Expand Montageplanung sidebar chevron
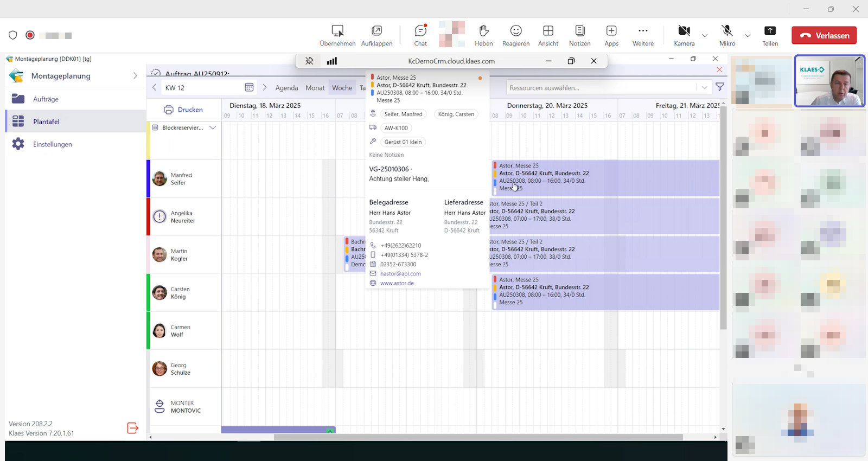The height and width of the screenshot is (461, 868). [x=135, y=76]
